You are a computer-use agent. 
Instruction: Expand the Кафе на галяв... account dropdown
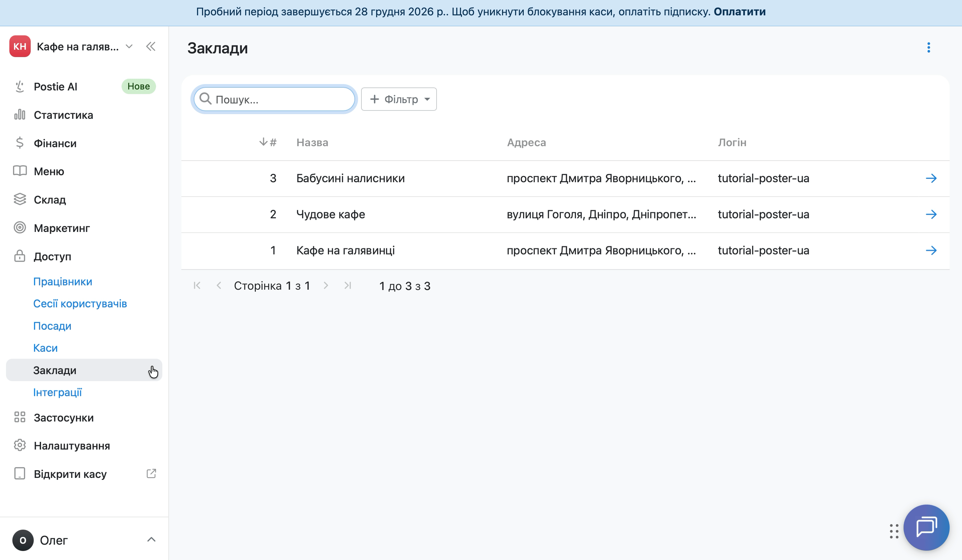point(129,46)
